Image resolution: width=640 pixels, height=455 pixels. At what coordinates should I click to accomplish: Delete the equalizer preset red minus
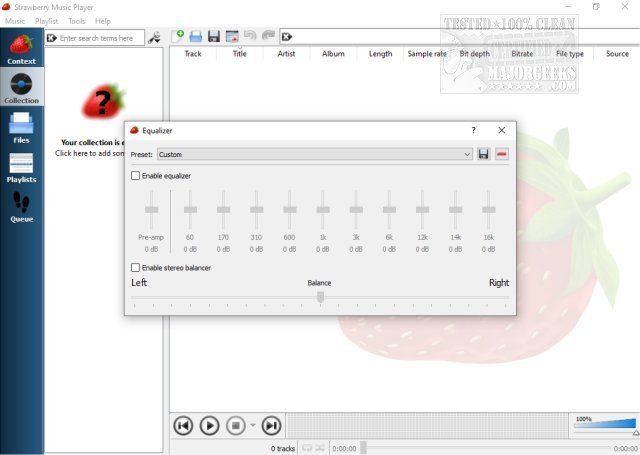502,154
